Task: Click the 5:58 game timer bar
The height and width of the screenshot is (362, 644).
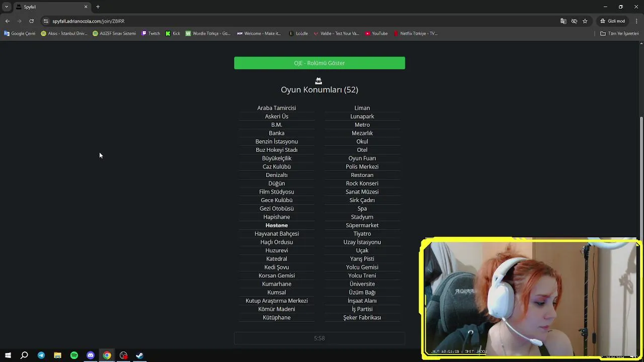Action: (319, 338)
